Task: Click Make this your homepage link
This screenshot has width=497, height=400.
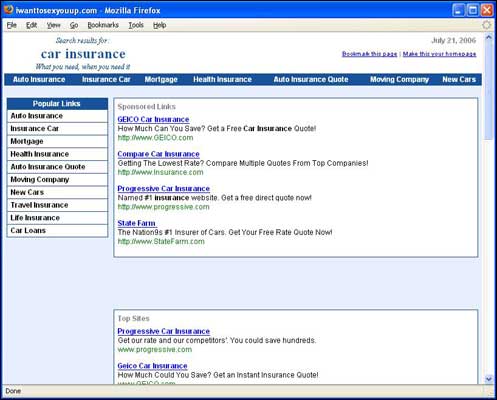Action: (x=439, y=54)
